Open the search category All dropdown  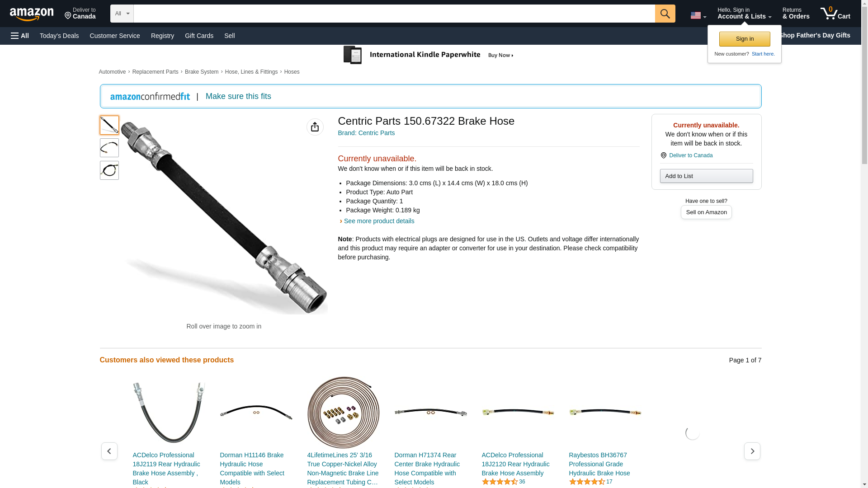tap(122, 14)
